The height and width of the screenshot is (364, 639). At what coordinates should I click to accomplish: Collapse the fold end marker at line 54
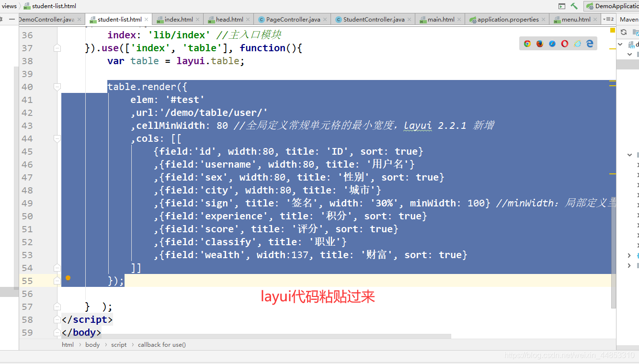point(57,268)
